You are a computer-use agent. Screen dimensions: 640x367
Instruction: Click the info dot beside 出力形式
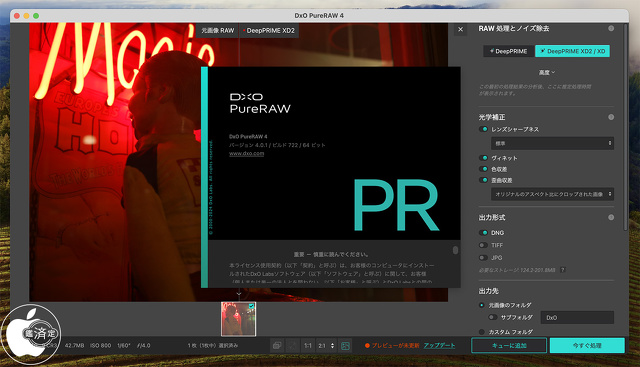611,217
